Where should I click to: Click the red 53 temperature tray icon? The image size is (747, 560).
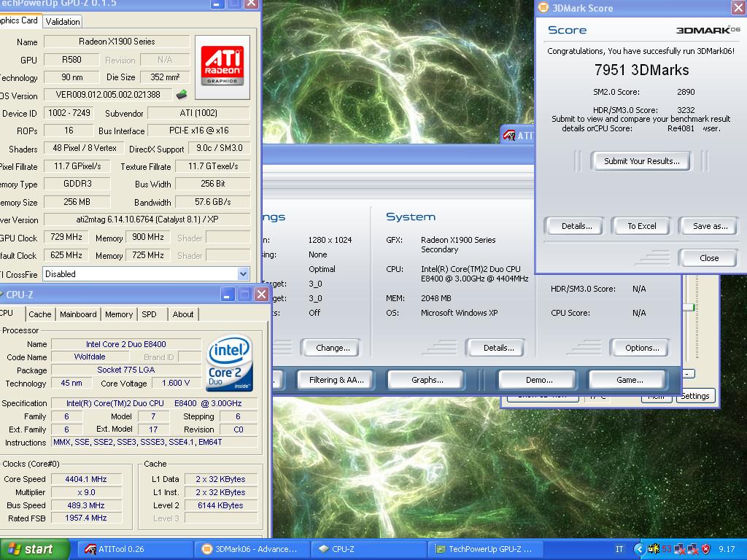[666, 549]
